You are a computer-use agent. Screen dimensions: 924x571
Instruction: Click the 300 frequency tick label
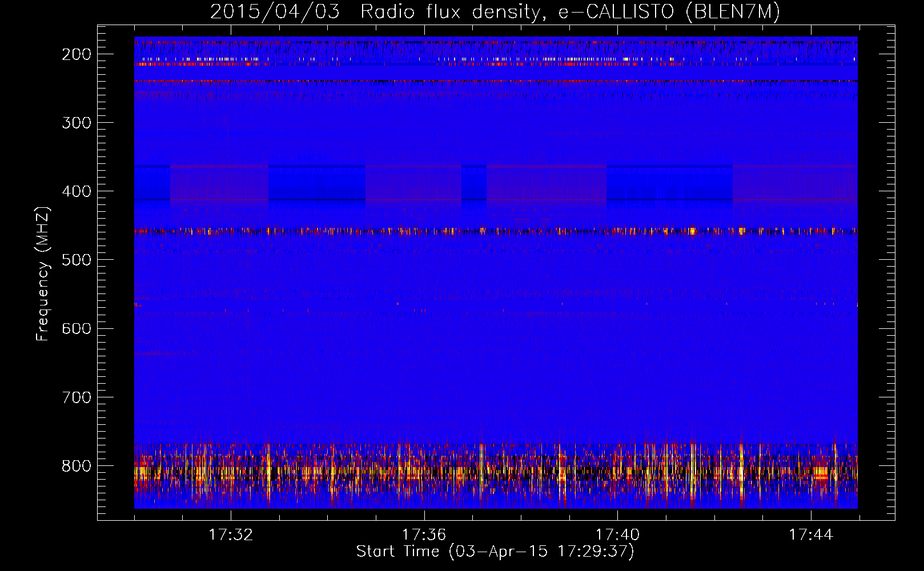click(x=77, y=123)
